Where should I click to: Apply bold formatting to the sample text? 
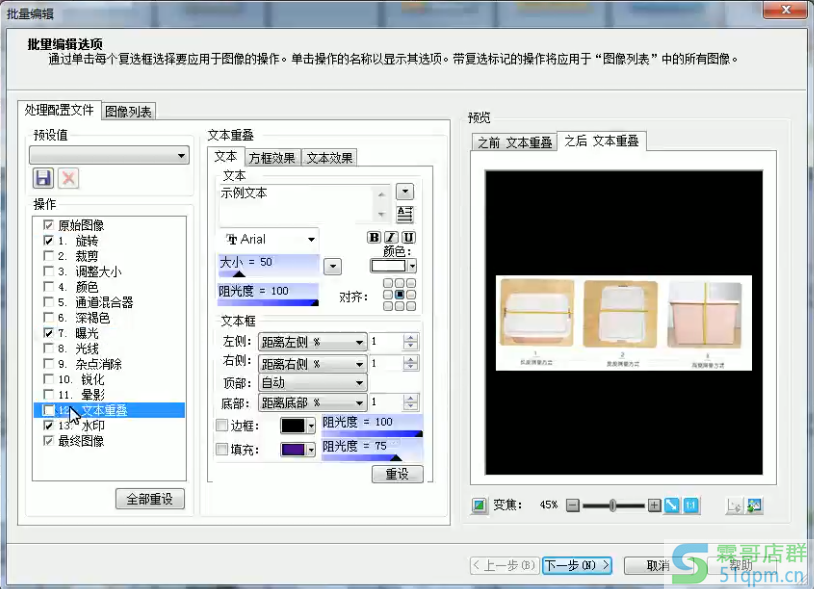(372, 237)
